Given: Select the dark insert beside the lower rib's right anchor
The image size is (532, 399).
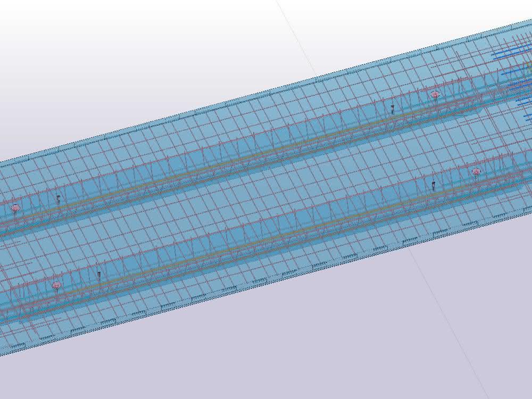Looking at the screenshot, I should [434, 185].
